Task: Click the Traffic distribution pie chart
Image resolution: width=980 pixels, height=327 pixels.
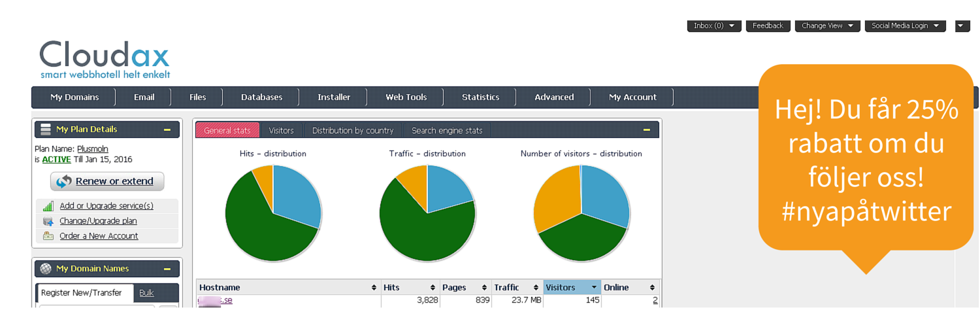Action: coord(427,213)
